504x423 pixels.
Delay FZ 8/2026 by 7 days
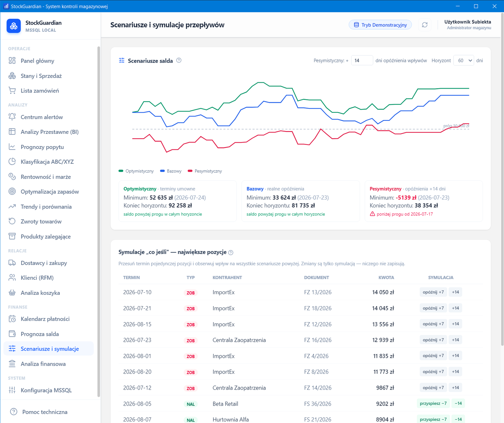coord(433,372)
